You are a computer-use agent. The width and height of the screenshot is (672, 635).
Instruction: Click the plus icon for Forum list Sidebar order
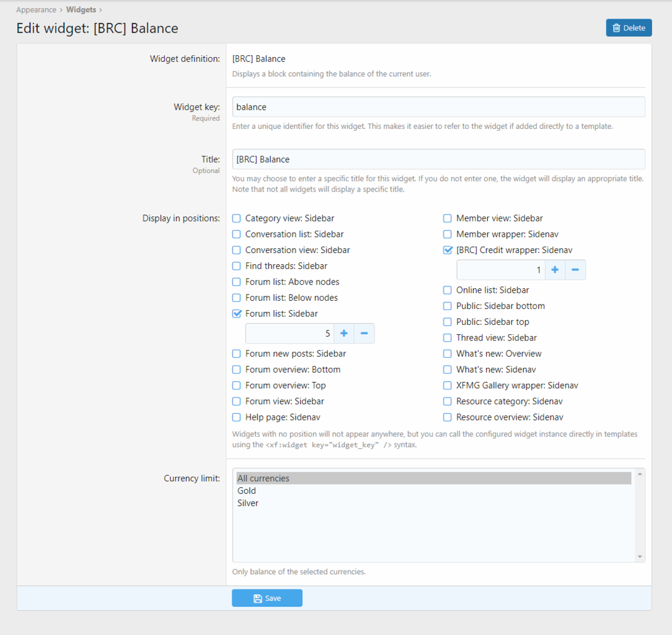[x=344, y=334]
